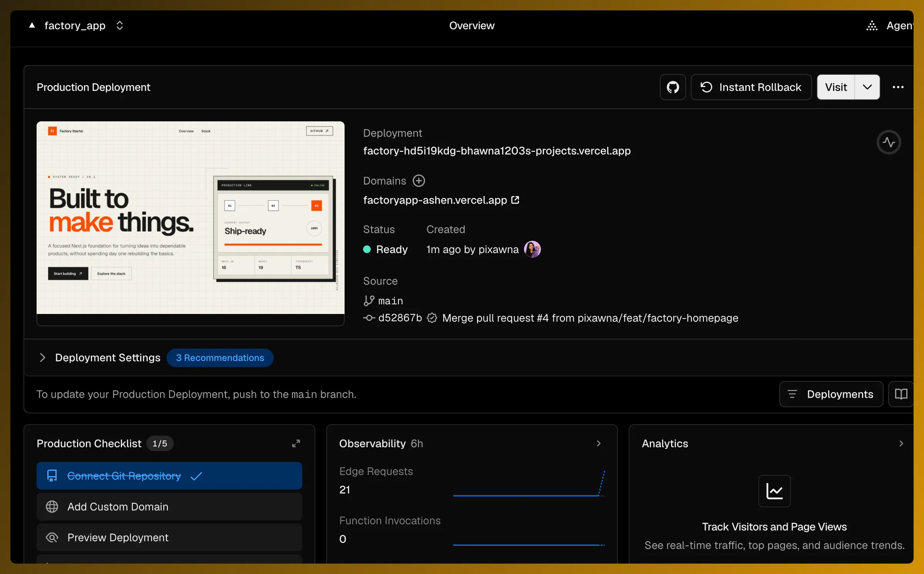Open the Agent sparkle icon

coord(872,25)
